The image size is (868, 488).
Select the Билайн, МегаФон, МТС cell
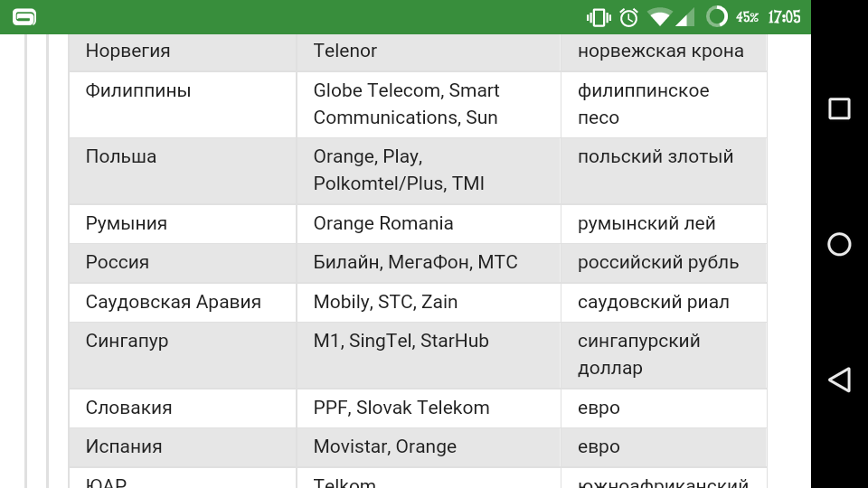click(x=429, y=263)
